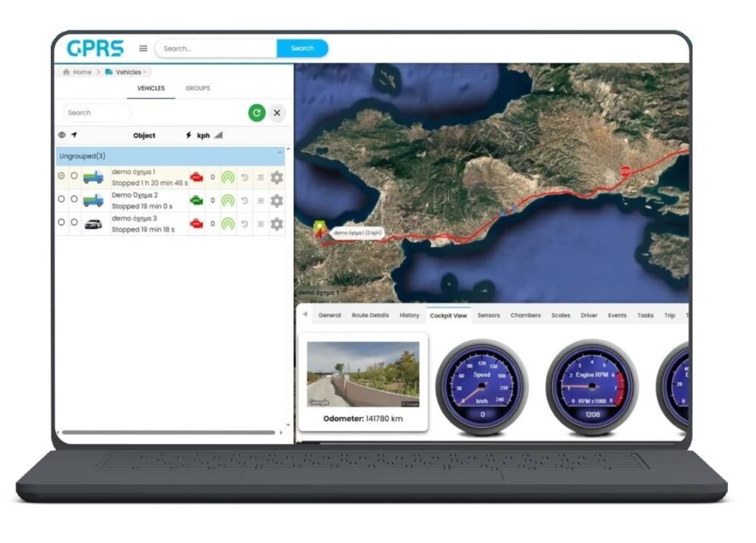The image size is (756, 543).
Task: Toggle visibility checkbox for Demo Όχημα 2
Action: coord(61,199)
